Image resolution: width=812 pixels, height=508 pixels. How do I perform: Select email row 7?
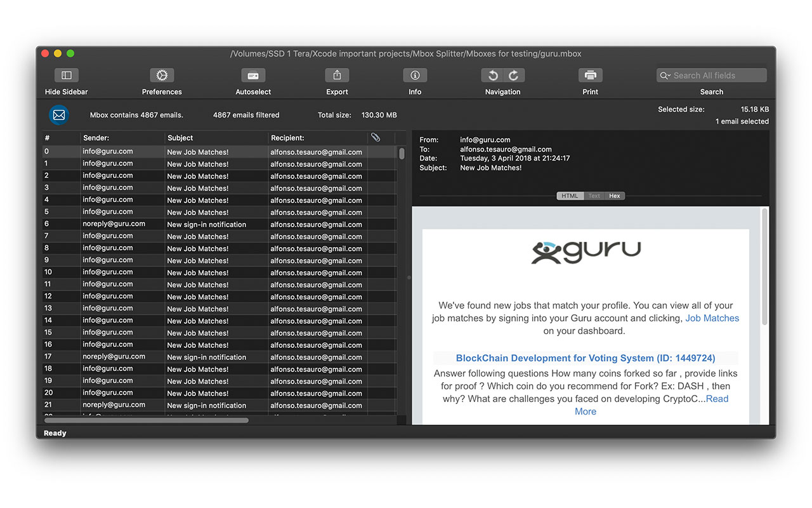(219, 236)
